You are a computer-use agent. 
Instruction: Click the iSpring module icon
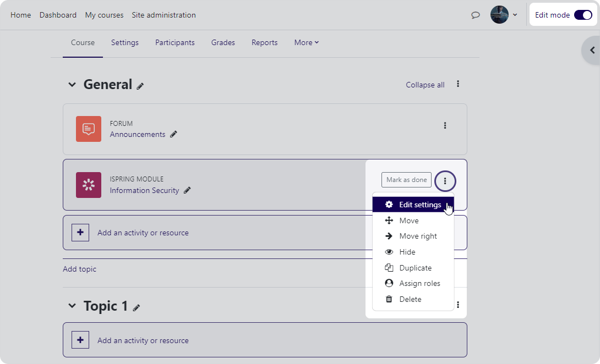tap(89, 185)
